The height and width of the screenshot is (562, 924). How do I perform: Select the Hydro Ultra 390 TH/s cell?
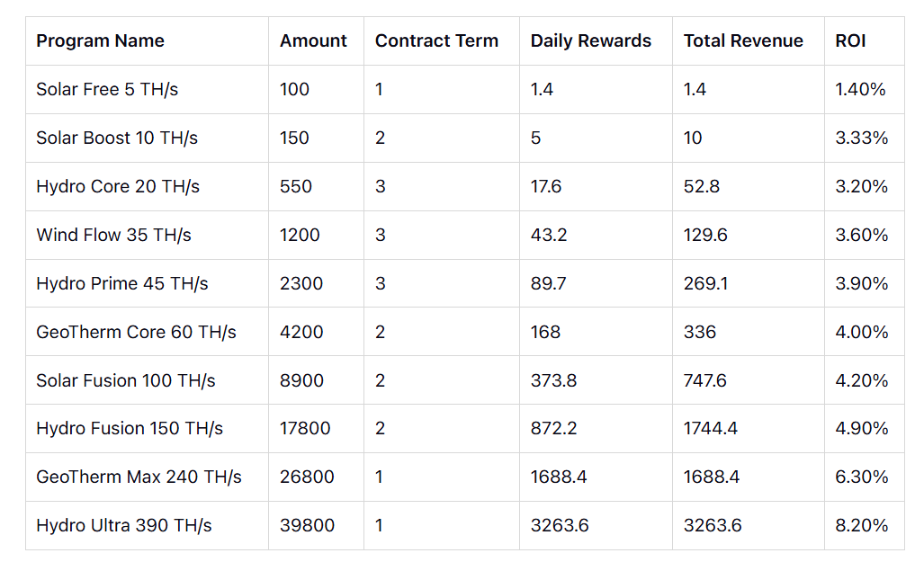click(124, 526)
